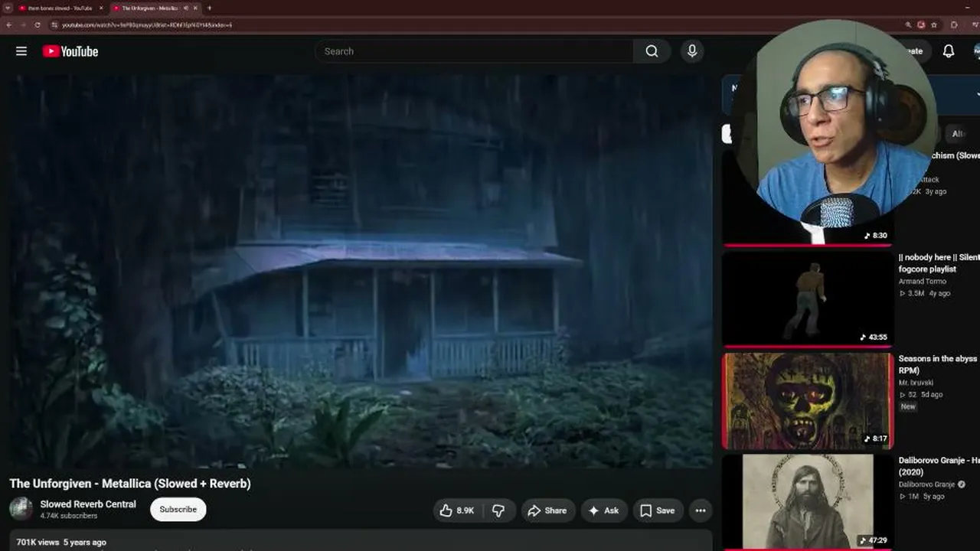The image size is (980, 551).
Task: Open a new browser tab
Action: tap(209, 8)
